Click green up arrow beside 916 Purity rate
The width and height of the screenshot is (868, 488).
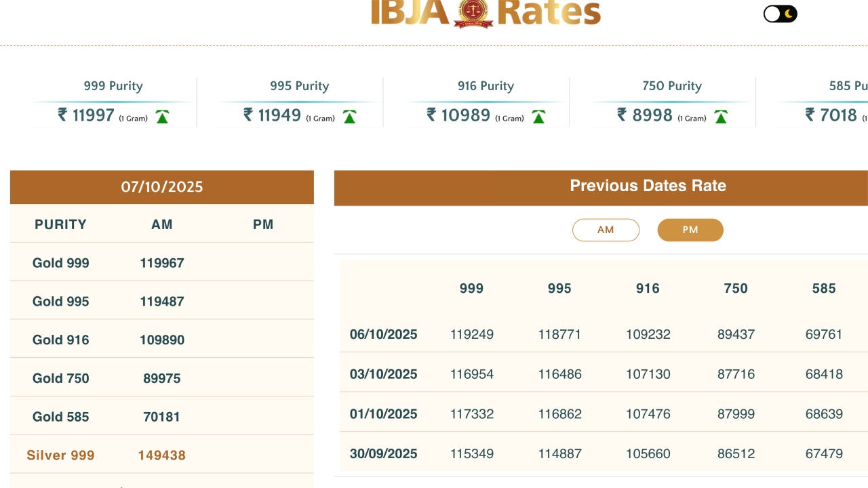(538, 117)
